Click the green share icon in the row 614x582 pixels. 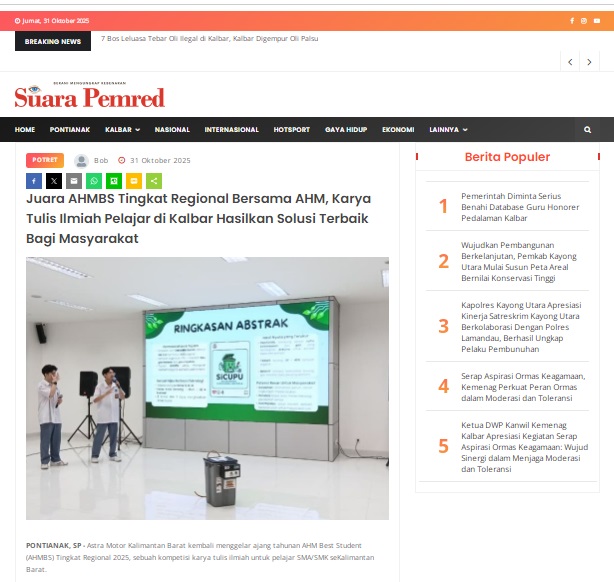tap(154, 181)
